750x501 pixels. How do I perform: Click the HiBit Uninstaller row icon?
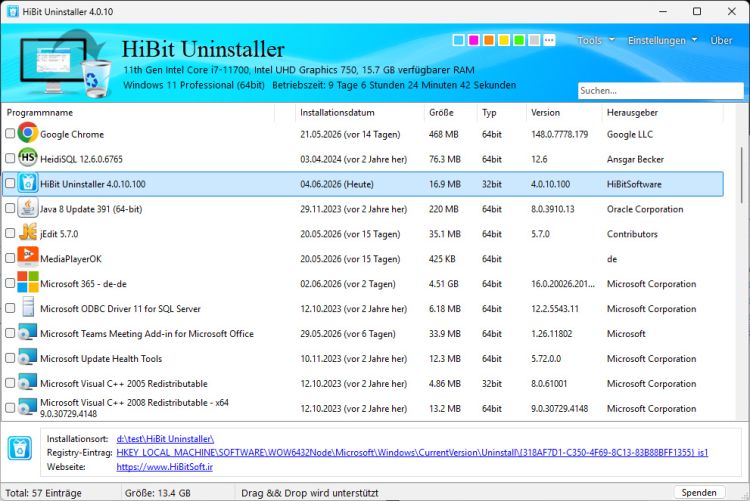coord(28,183)
